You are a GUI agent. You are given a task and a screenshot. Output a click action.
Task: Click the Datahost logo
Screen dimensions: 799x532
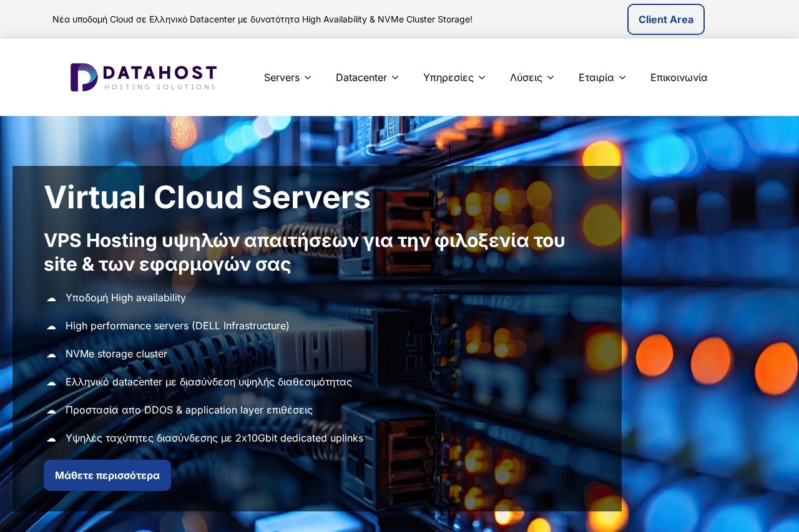pyautogui.click(x=142, y=77)
